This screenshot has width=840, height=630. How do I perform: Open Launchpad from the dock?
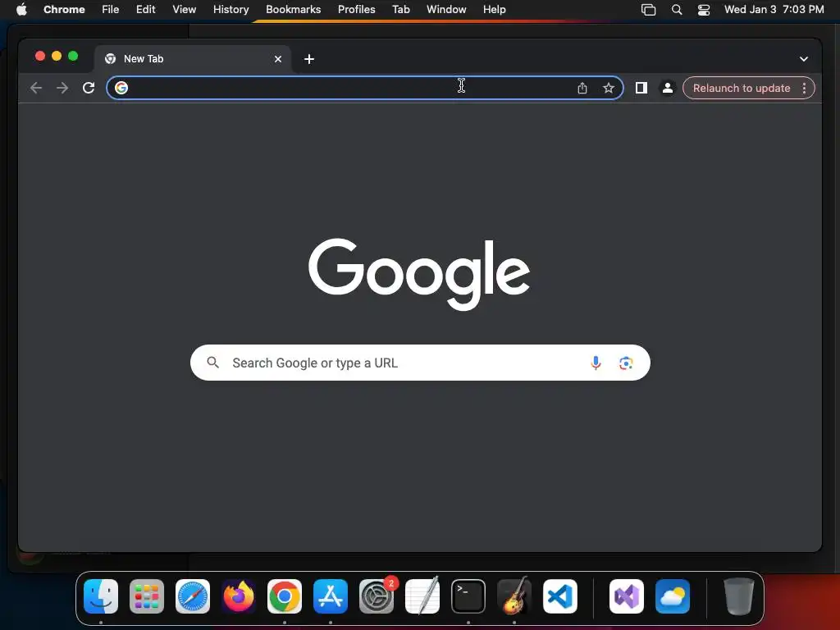147,596
